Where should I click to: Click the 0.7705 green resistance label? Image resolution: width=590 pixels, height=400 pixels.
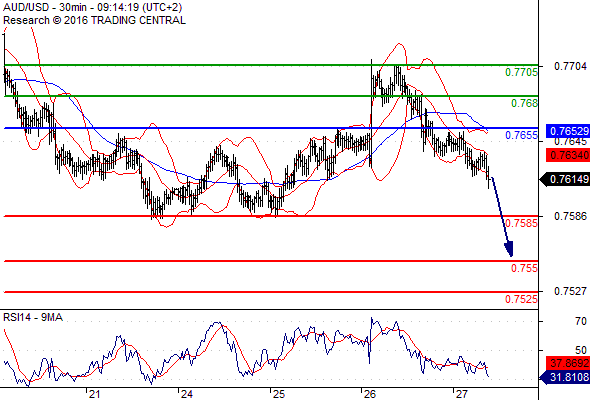(521, 72)
